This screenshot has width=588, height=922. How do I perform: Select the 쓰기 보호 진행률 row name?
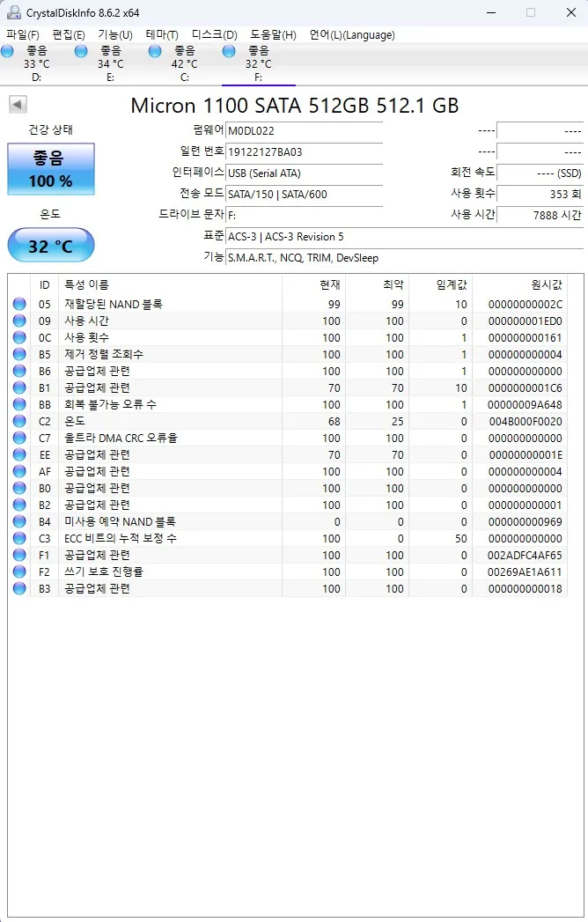coord(104,572)
